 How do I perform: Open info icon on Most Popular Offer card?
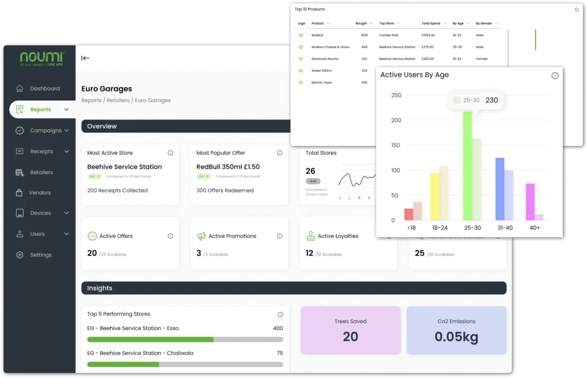(280, 153)
